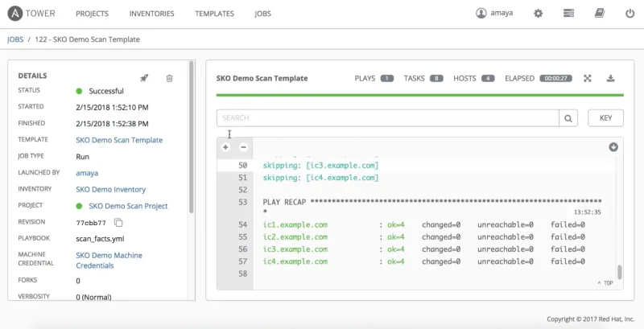Viewport: 644px width, 329px height.
Task: Click the HOSTS count badge
Action: tap(488, 78)
